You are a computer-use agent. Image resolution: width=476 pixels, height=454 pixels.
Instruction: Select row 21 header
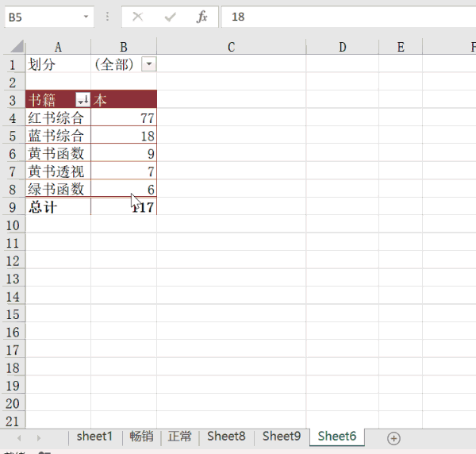[x=13, y=421]
